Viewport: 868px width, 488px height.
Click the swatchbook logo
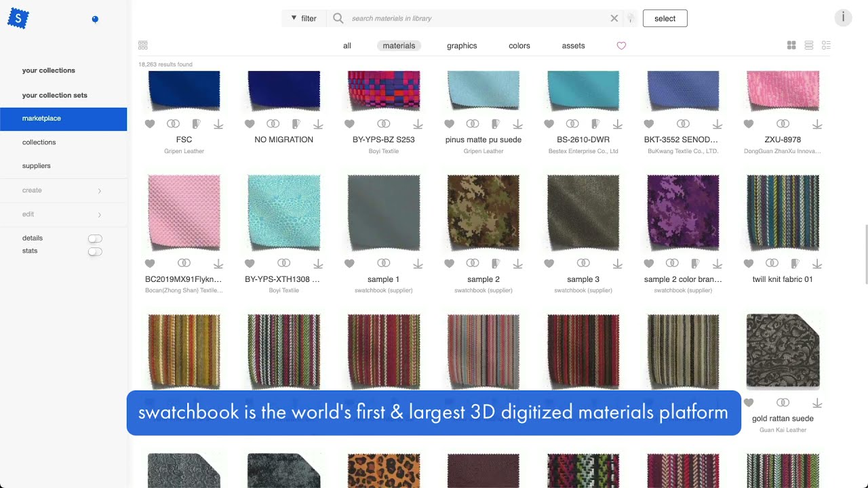pos(18,18)
